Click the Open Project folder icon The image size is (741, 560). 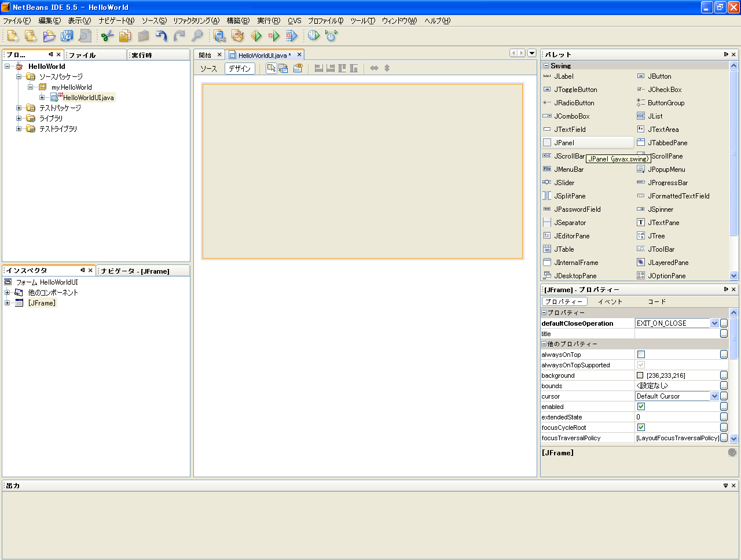(x=49, y=36)
